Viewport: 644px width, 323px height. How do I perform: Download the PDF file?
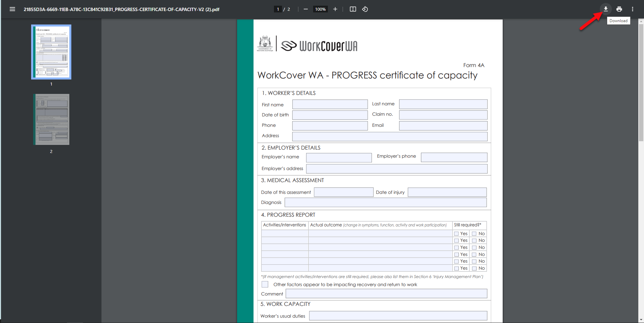(606, 9)
